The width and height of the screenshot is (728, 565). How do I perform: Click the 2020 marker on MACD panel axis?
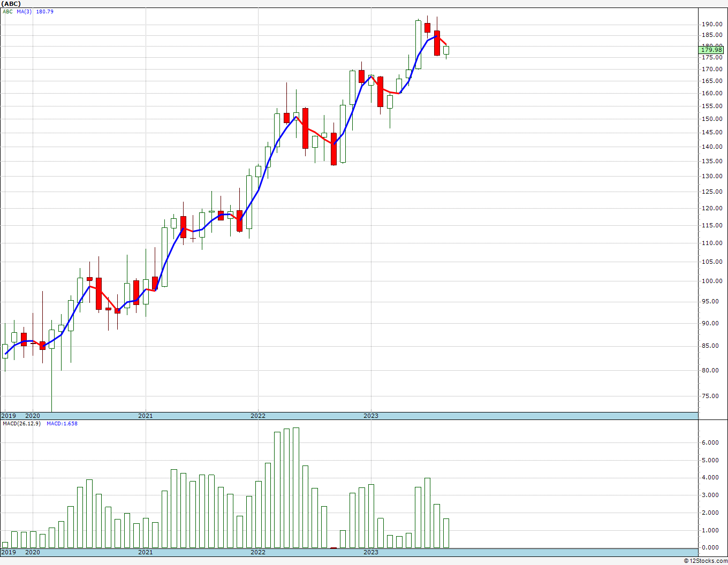point(33,552)
